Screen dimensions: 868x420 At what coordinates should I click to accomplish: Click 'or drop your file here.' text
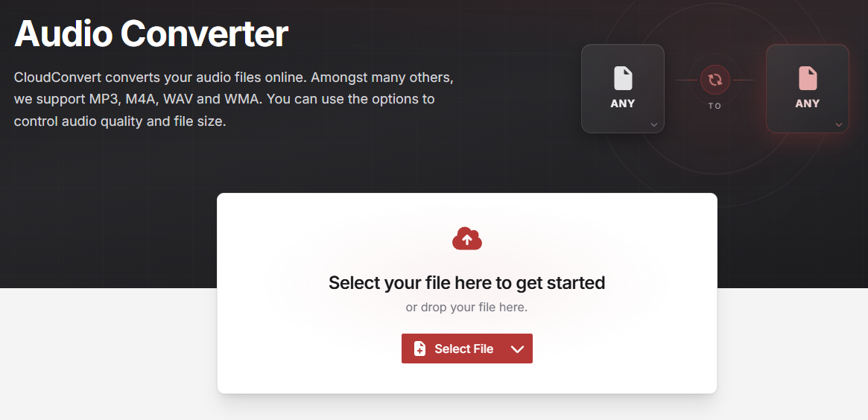tap(466, 307)
